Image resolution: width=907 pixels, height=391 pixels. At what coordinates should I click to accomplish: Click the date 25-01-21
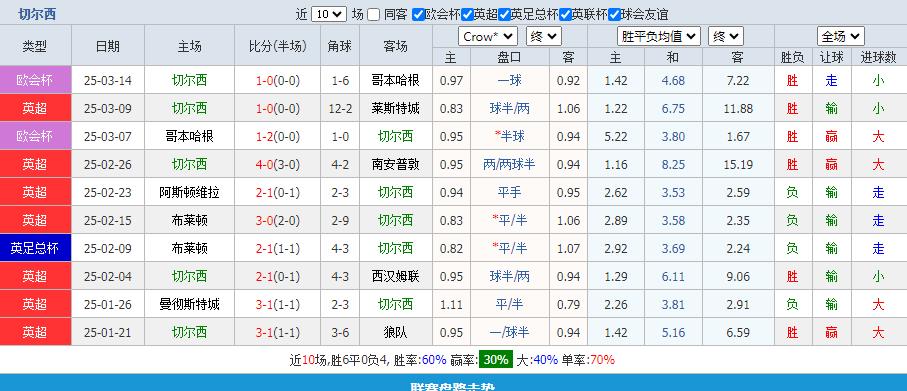(x=108, y=332)
